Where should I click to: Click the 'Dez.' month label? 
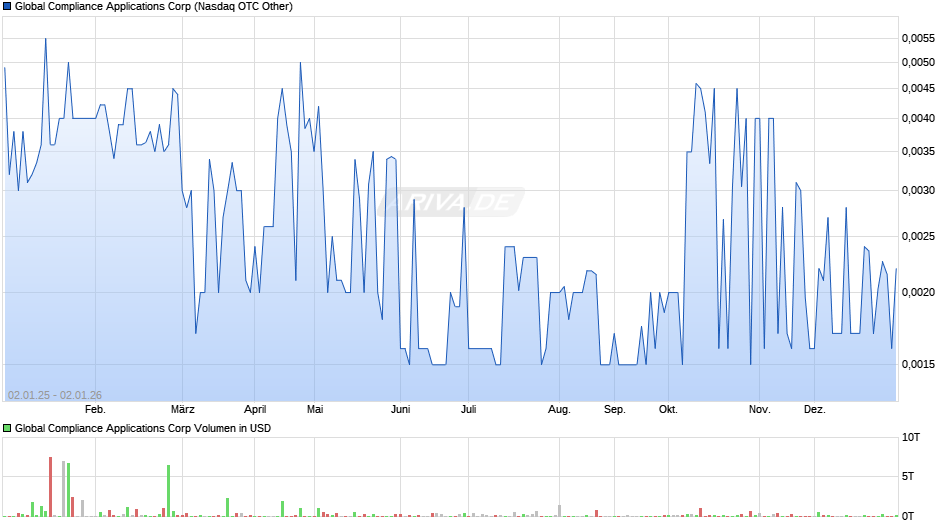[814, 410]
